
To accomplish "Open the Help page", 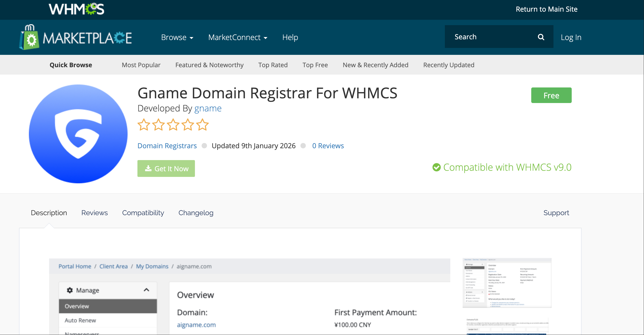I will 290,37.
